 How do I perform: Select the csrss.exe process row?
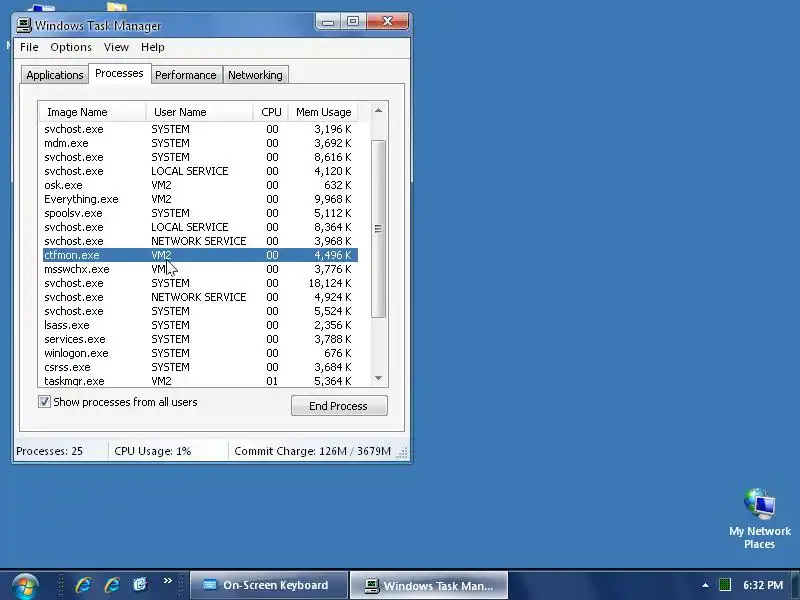point(199,367)
